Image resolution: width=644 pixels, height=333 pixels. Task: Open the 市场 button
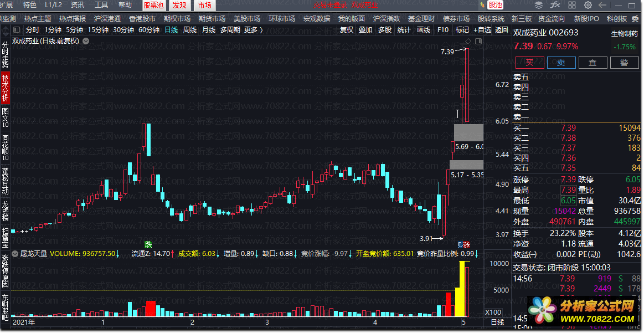[x=204, y=6]
